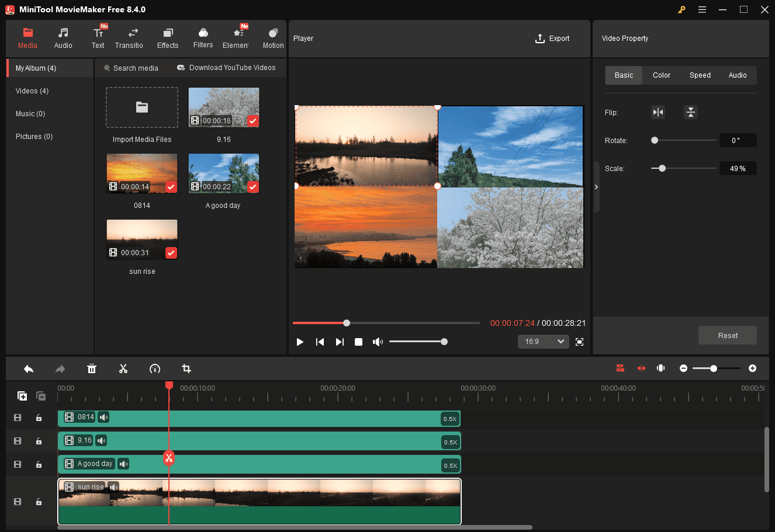Delete the selected clip via trash icon

(x=92, y=368)
